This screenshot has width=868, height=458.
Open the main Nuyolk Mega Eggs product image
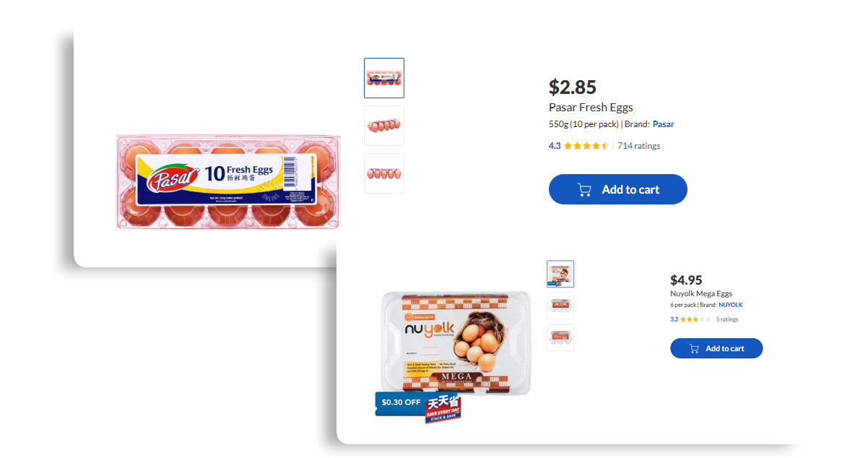[x=456, y=343]
